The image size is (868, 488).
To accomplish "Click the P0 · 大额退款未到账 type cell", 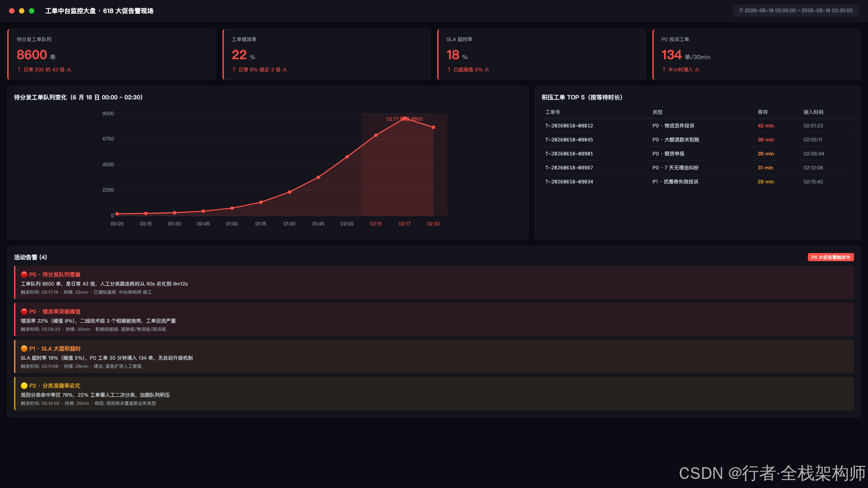I will [x=676, y=140].
